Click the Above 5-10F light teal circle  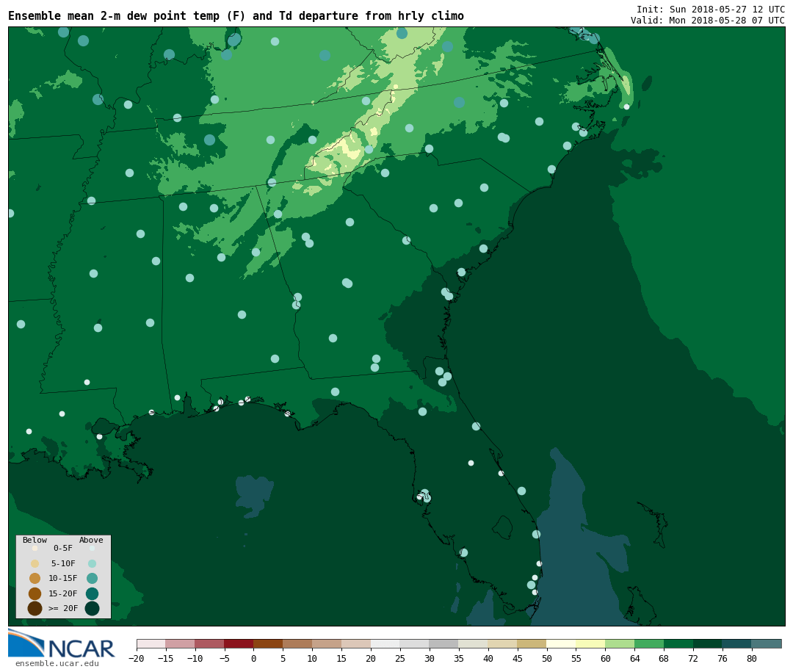coord(92,563)
